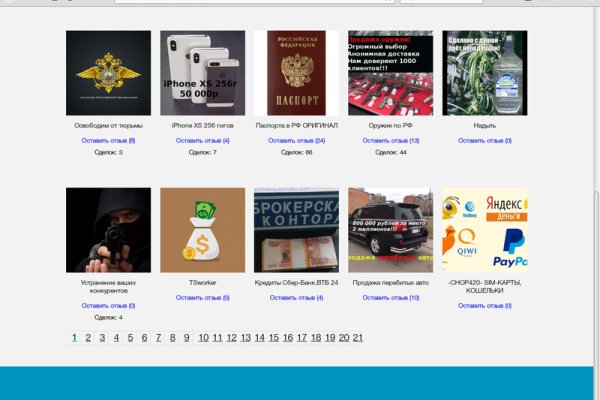Go to page 12 in pagination
Viewport: 600px width, 400px height.
232,338
